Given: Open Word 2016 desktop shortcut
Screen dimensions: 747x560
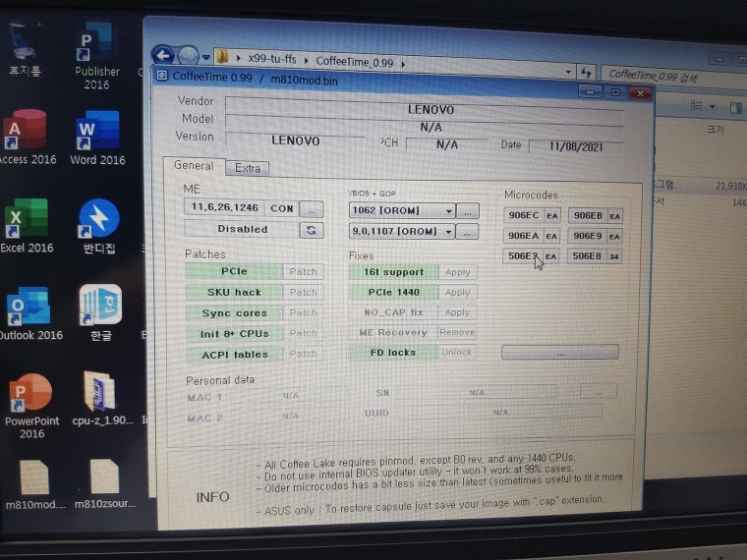Looking at the screenshot, I should coord(97,139).
